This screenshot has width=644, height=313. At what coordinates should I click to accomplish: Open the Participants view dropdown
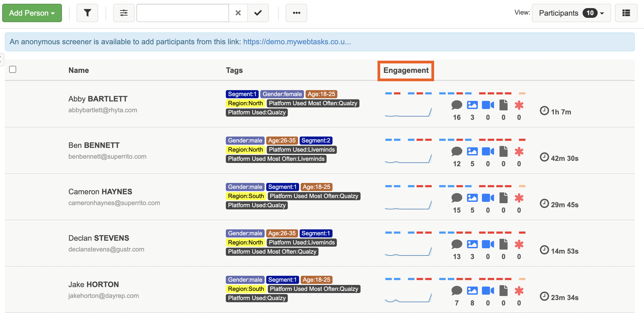571,13
